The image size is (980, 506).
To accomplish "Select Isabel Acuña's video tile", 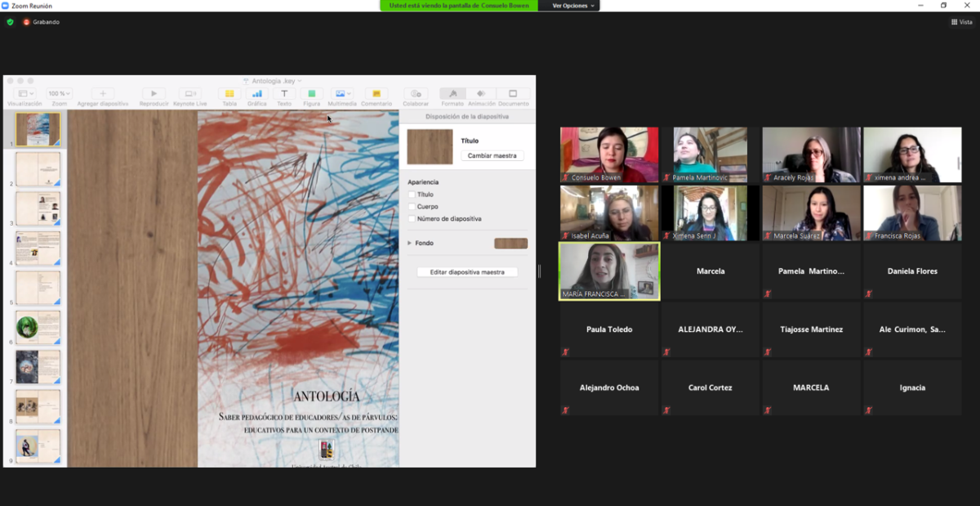I will 609,213.
